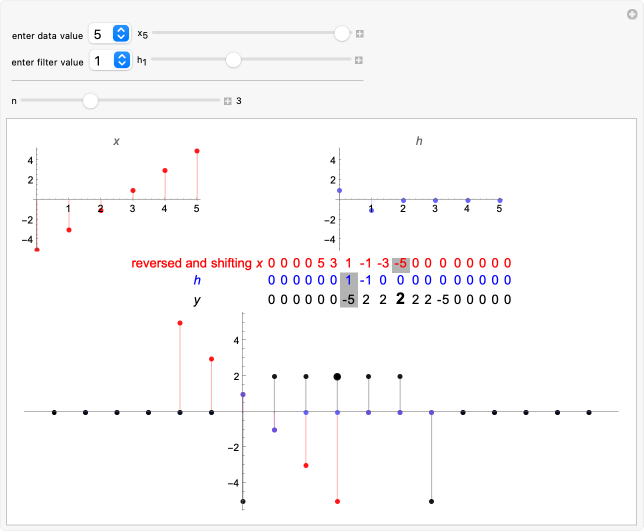Click the h plot title
This screenshot has height=532, width=644.
click(x=419, y=141)
